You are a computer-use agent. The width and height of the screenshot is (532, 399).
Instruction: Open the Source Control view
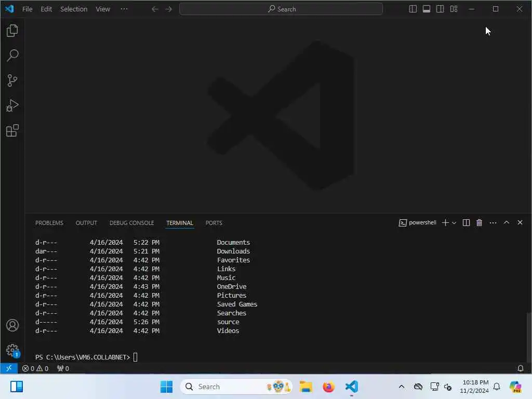pyautogui.click(x=12, y=81)
